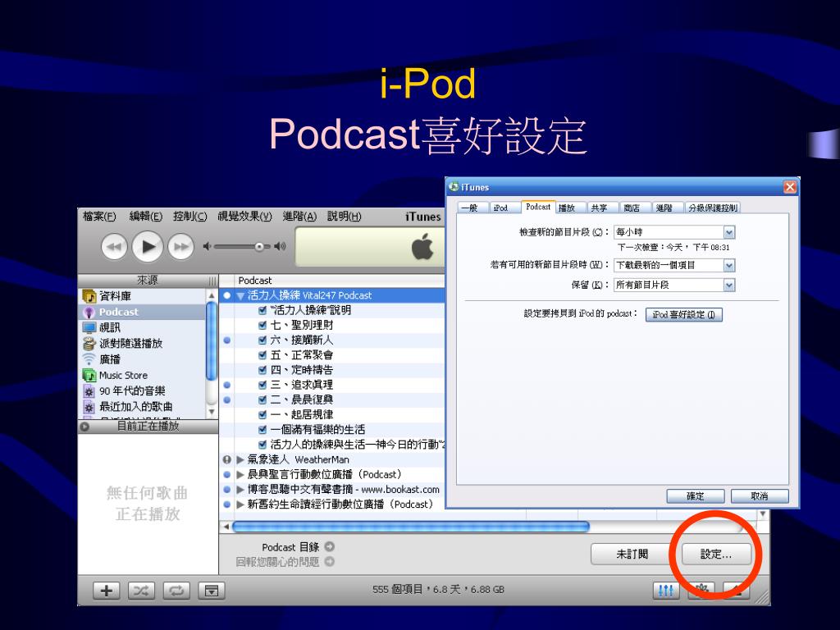Toggle the shuffle button
Image resolution: width=840 pixels, height=630 pixels.
point(141,591)
